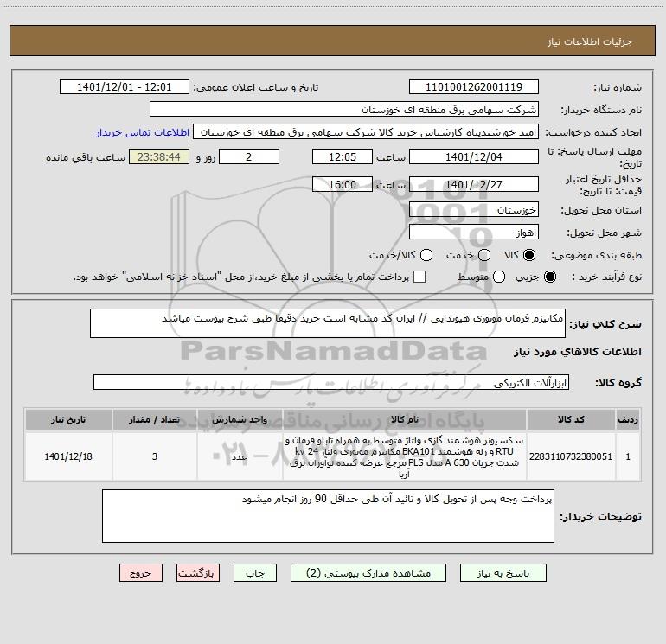Viewport: 666px width, 644px height.
Task: Click the need date cell 1401/12/18
Action: click(x=68, y=456)
